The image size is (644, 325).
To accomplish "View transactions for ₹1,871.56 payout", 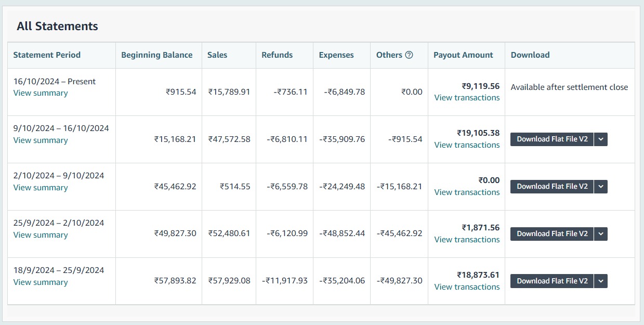I will point(467,240).
